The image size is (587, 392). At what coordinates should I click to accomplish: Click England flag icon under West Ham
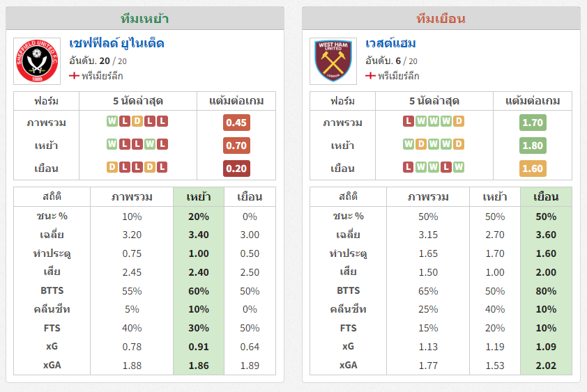pos(370,76)
